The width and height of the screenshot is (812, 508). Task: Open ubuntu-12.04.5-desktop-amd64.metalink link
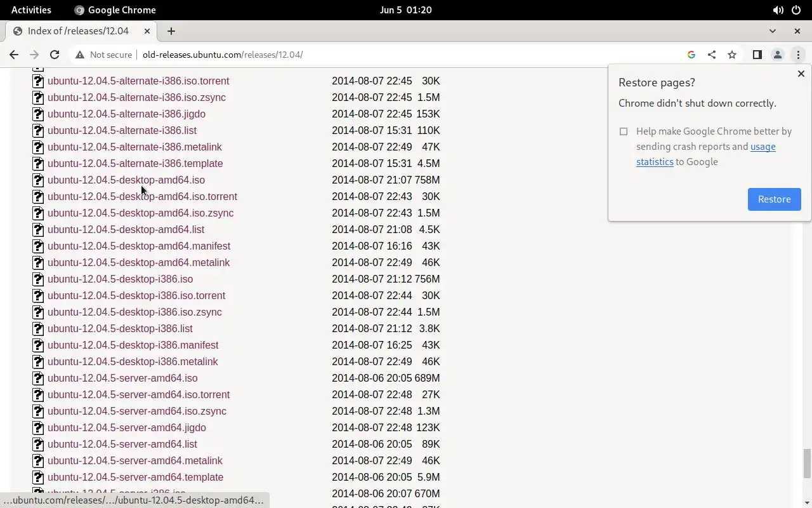138,262
